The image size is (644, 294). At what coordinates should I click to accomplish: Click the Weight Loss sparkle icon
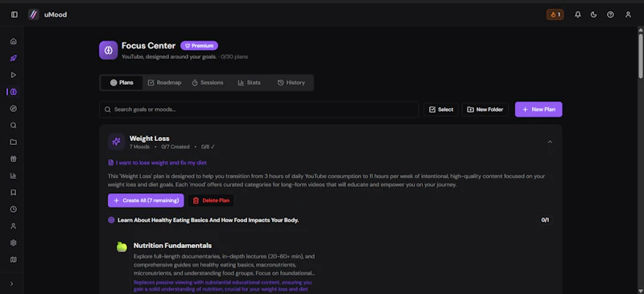(116, 142)
